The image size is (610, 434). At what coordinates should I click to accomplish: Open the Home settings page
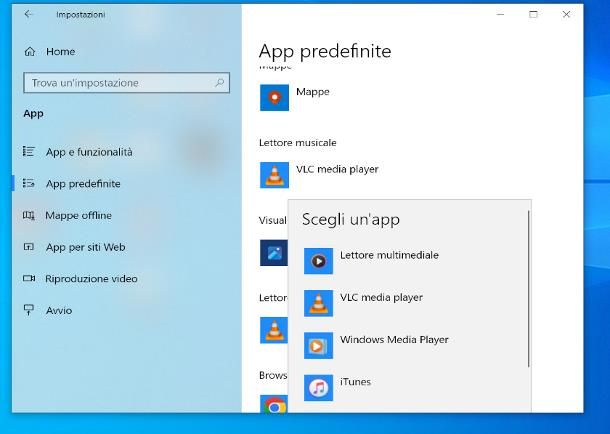pyautogui.click(x=60, y=51)
